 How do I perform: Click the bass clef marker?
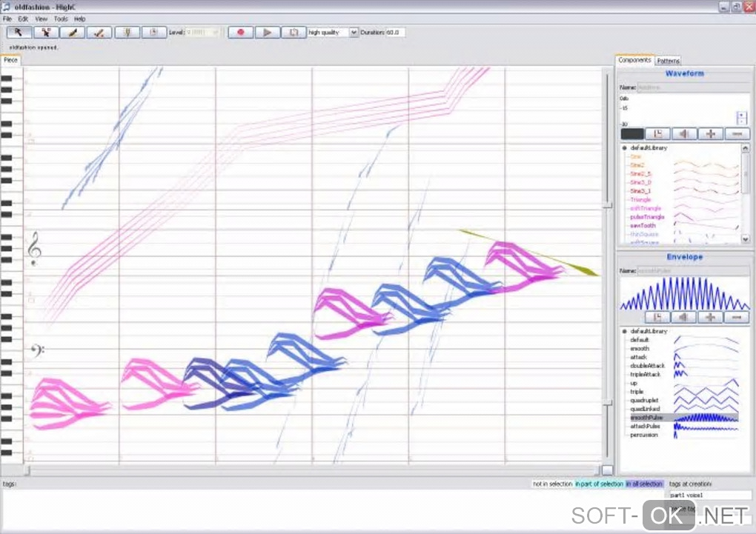[x=36, y=350]
